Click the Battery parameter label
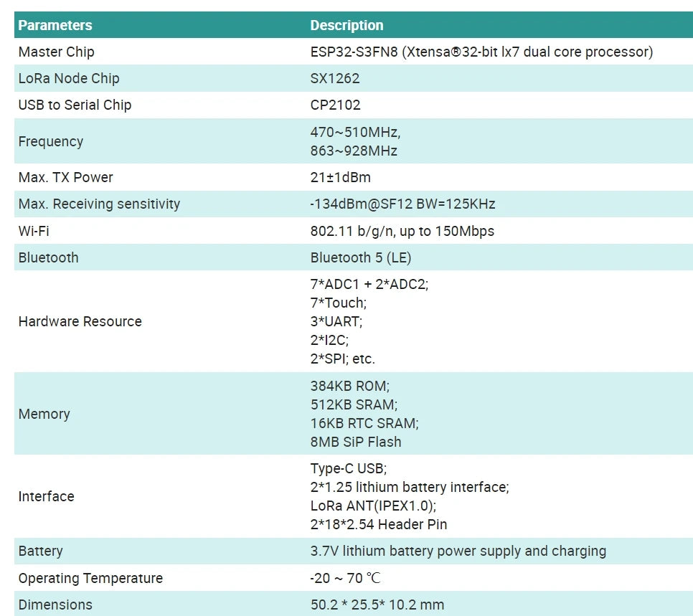This screenshot has height=616, width=693. coord(40,551)
